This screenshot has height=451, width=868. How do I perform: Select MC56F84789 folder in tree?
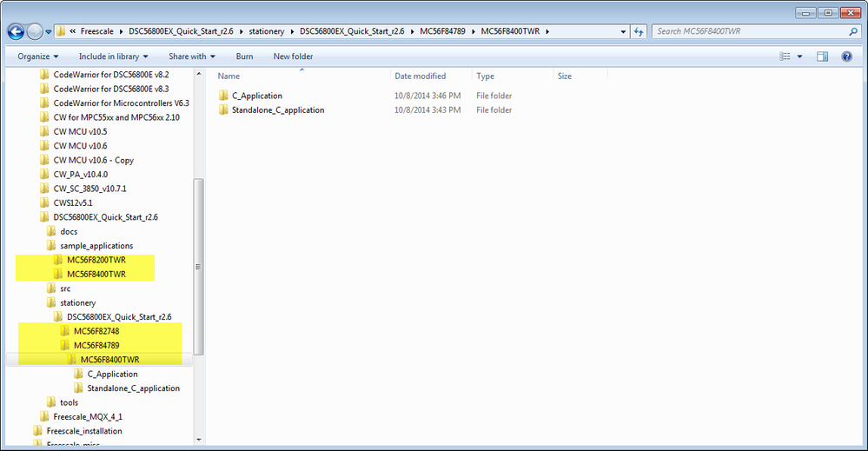click(96, 346)
